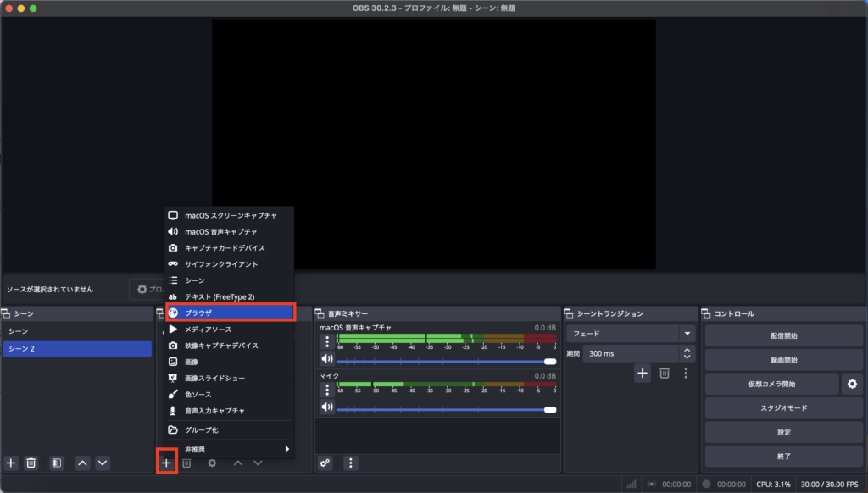Select シーン 2 in scenes list

coord(77,349)
